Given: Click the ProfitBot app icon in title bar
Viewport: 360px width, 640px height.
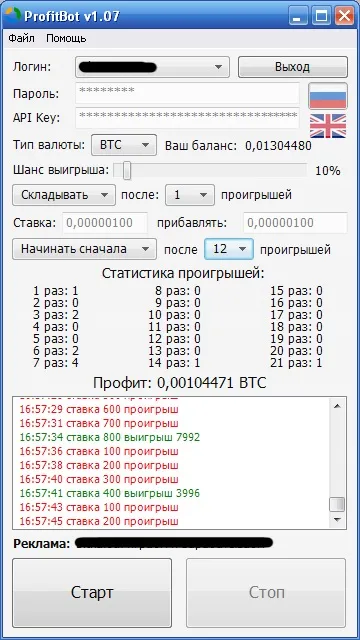Looking at the screenshot, I should (x=13, y=16).
